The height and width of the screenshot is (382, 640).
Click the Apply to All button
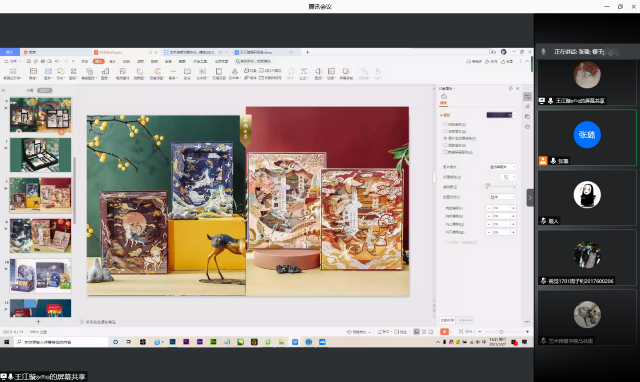point(447,320)
